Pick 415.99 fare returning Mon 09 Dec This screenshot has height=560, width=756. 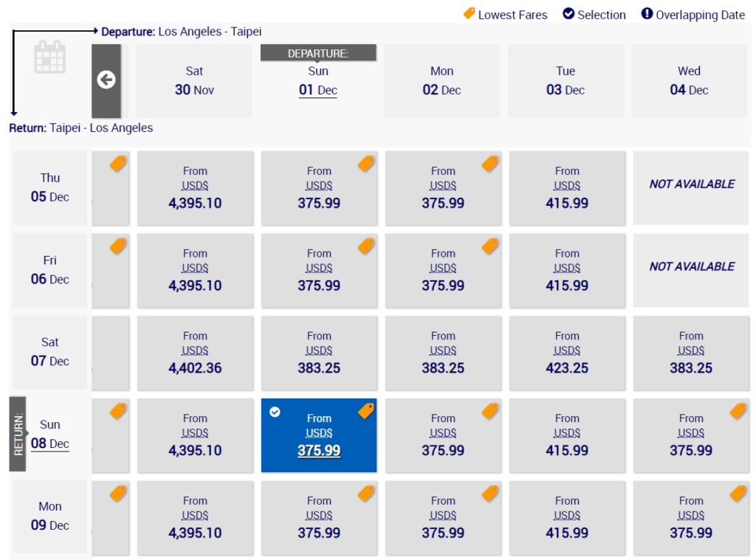click(x=567, y=518)
